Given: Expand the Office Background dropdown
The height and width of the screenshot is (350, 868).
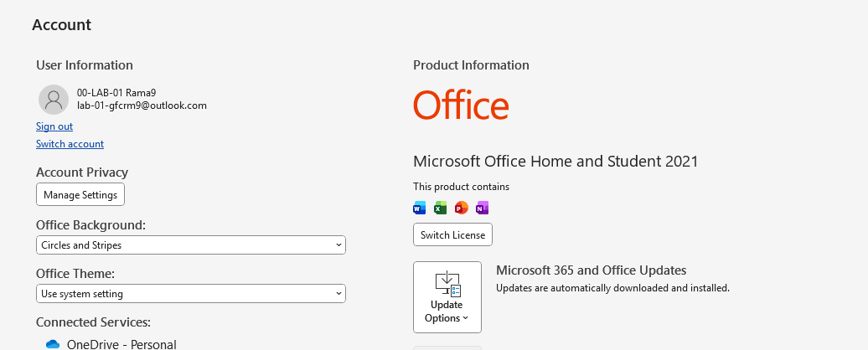Looking at the screenshot, I should 191,245.
